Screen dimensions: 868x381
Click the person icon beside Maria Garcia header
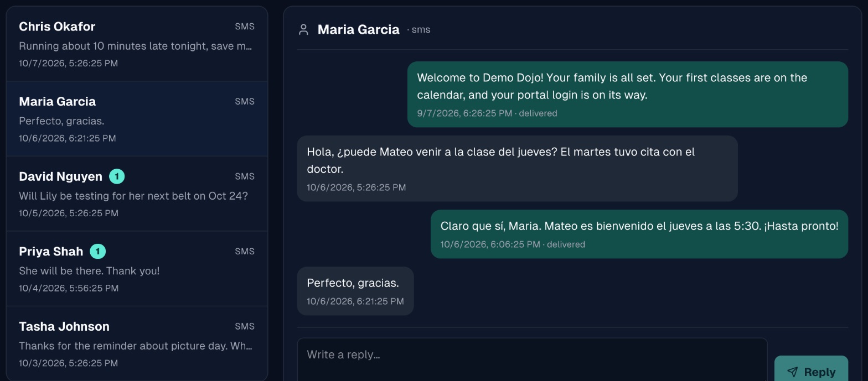pos(303,30)
